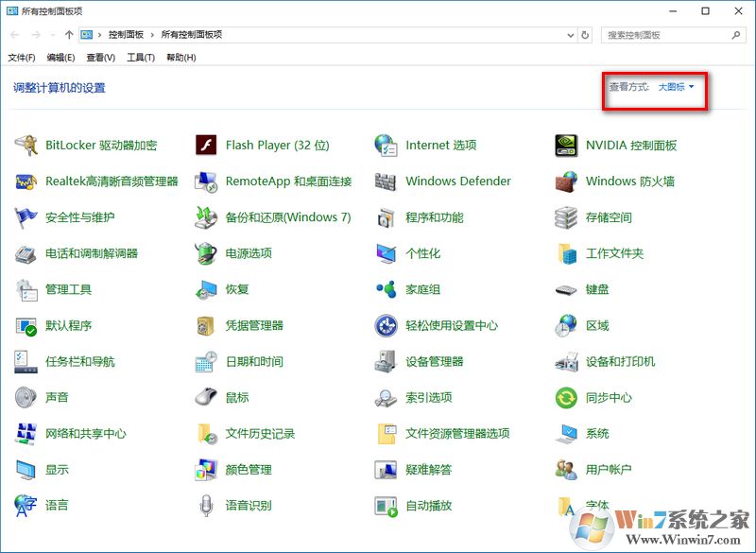Click the 控制面板 breadcrumb segment

click(x=126, y=35)
